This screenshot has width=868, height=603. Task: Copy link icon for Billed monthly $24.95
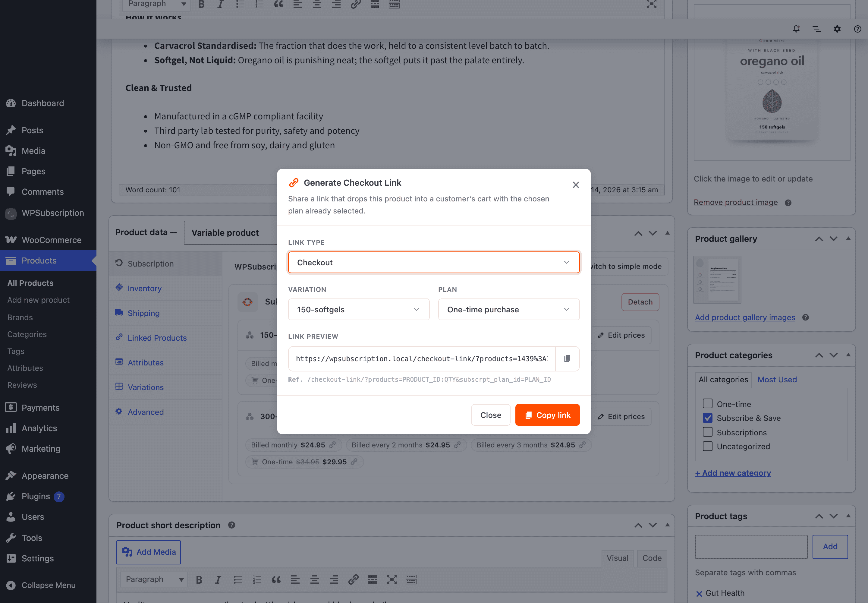(x=332, y=445)
